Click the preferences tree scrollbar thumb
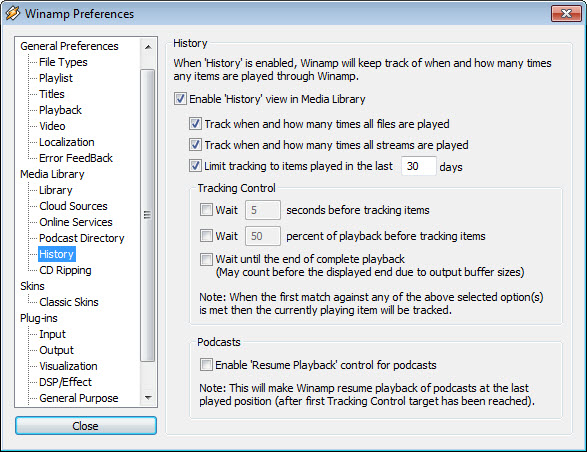Screen dimensions: 587x452 click(148, 215)
